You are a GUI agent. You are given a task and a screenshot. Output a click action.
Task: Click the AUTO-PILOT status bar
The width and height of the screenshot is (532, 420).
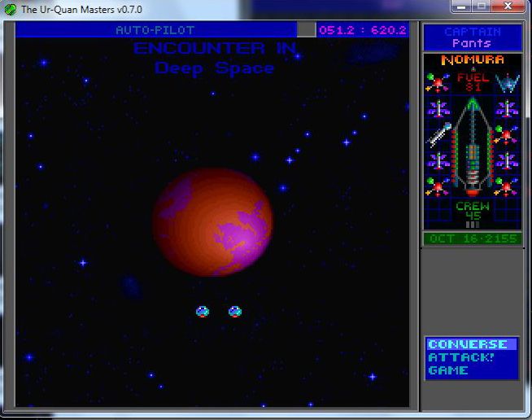[x=155, y=30]
